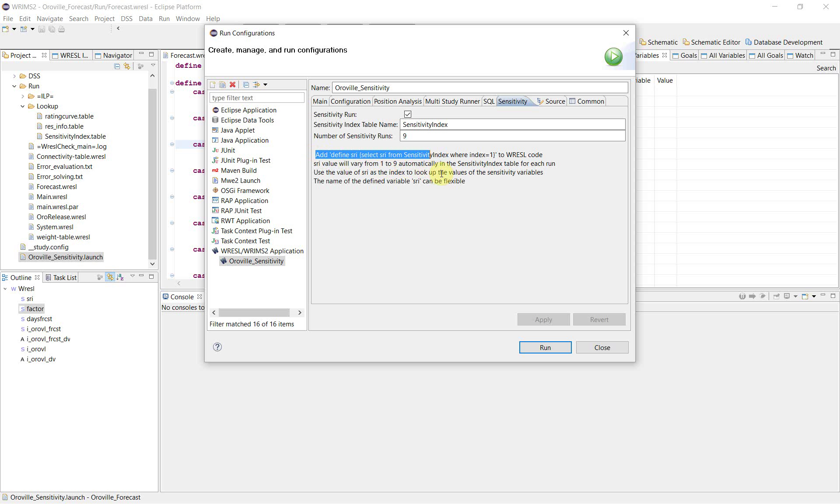Expand the DSS folder in Project Explorer
Viewport: 840px width, 504px height.
[x=14, y=76]
